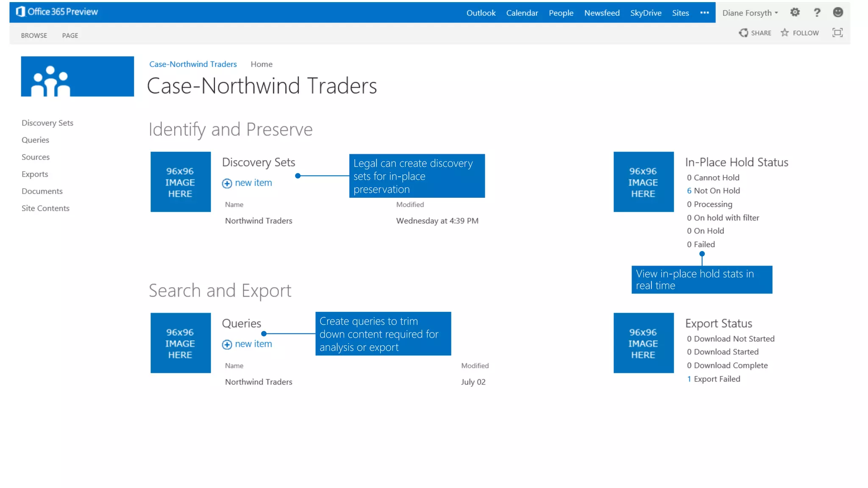The width and height of the screenshot is (868, 488).
Task: Click the 0 Download Complete status
Action: (727, 366)
